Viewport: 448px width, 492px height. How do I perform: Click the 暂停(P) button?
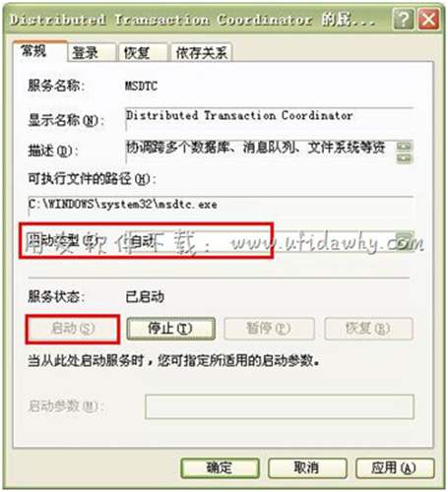269,329
